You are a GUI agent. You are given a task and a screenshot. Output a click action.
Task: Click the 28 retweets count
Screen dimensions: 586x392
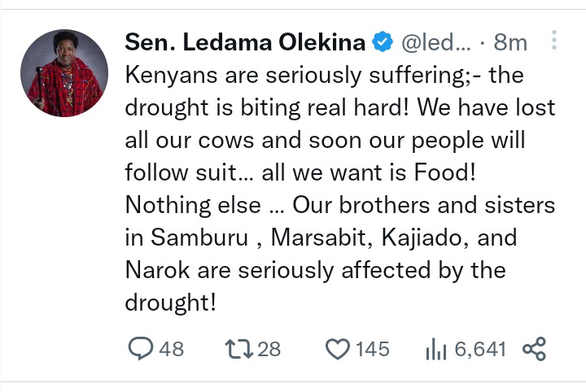[269, 349]
